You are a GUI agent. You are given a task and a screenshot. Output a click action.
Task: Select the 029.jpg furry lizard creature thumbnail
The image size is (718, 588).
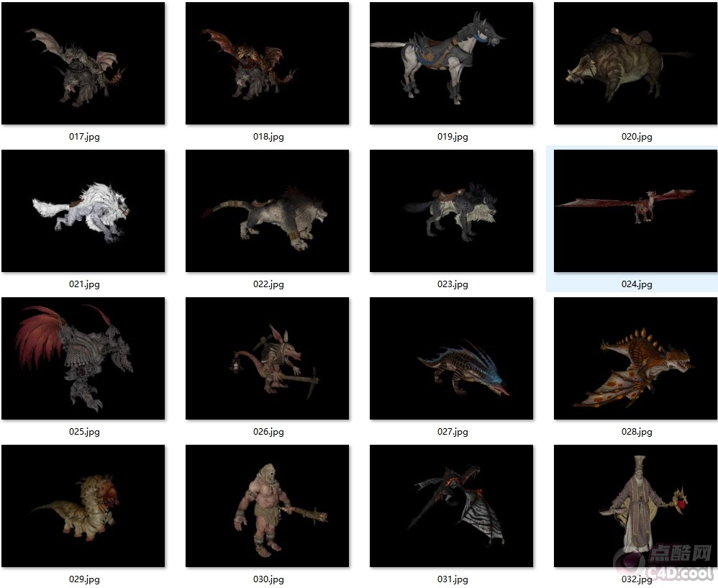point(83,505)
